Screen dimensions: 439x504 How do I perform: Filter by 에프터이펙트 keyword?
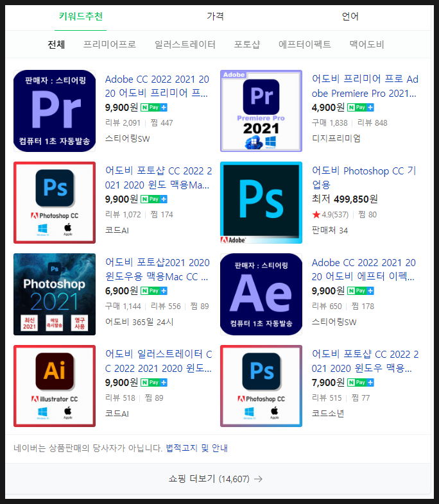305,44
